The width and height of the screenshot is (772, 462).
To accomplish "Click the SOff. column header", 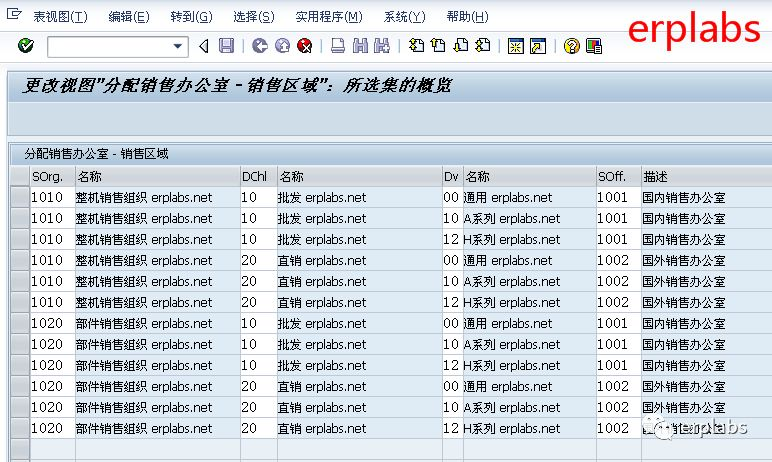I will point(618,176).
